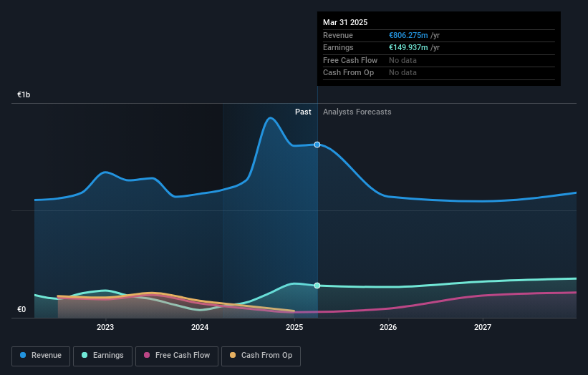This screenshot has height=375, width=588.
Task: Click the earnings data point marker at Mar 2025
Action: [x=317, y=286]
